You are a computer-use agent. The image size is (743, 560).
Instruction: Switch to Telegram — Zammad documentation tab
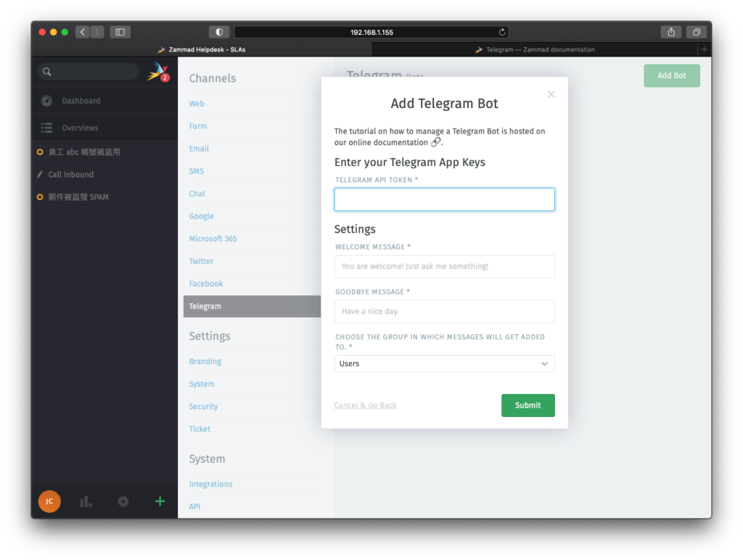(535, 49)
